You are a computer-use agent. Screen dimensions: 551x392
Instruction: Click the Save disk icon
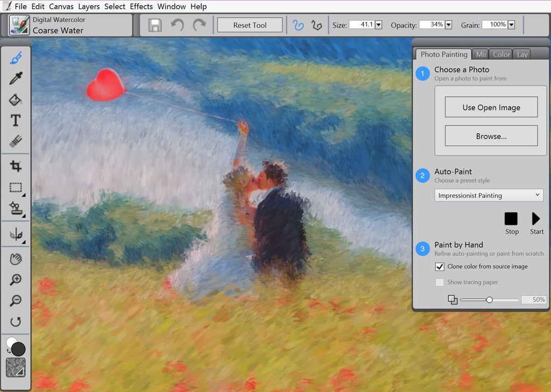click(155, 25)
